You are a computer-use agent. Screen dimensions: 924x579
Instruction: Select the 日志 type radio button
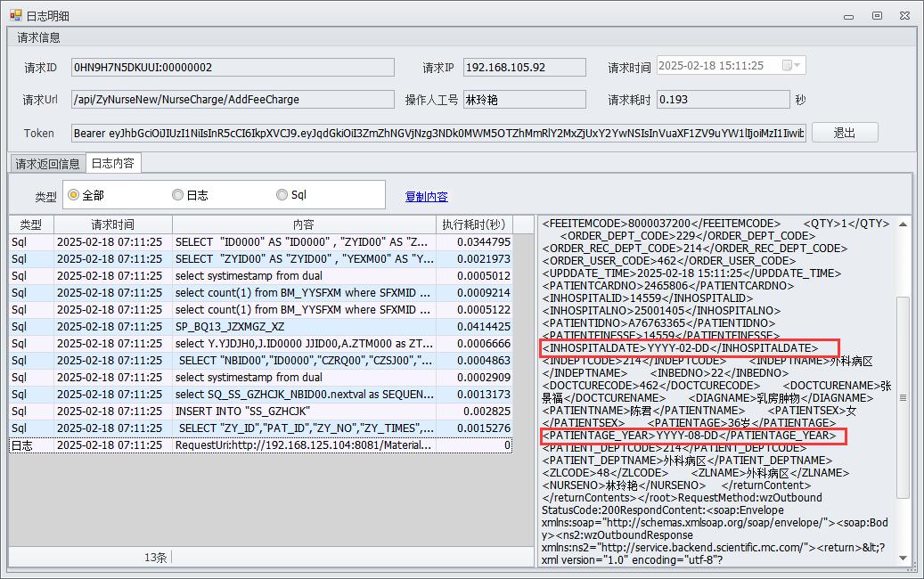(x=177, y=195)
